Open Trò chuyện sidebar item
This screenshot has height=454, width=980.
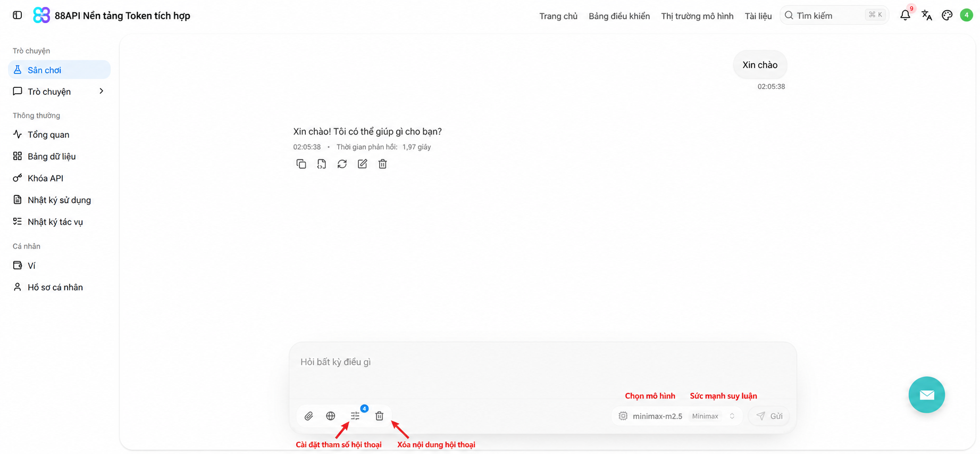(59, 92)
